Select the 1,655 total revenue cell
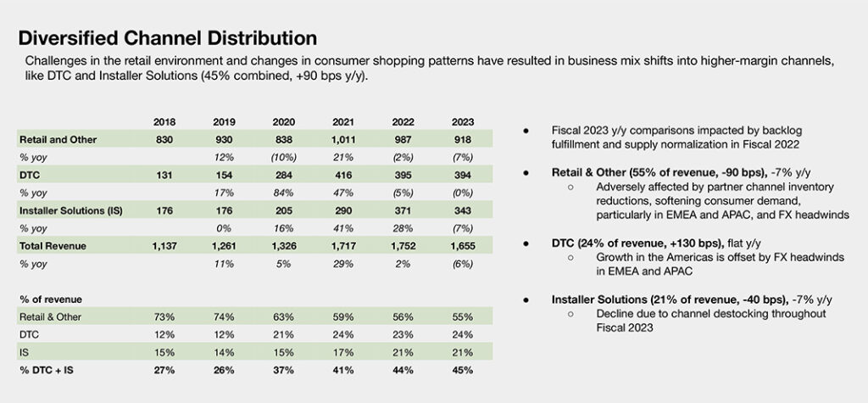This screenshot has height=403, width=868. [x=462, y=246]
